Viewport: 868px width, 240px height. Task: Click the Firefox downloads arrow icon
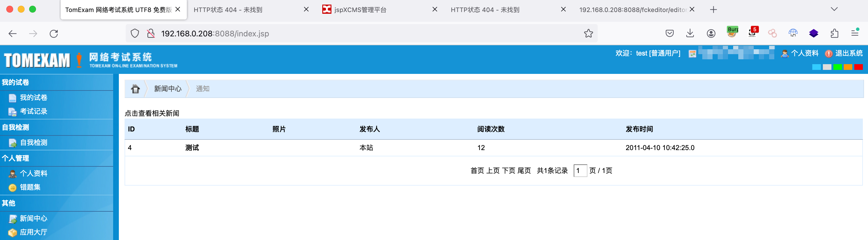pos(690,33)
